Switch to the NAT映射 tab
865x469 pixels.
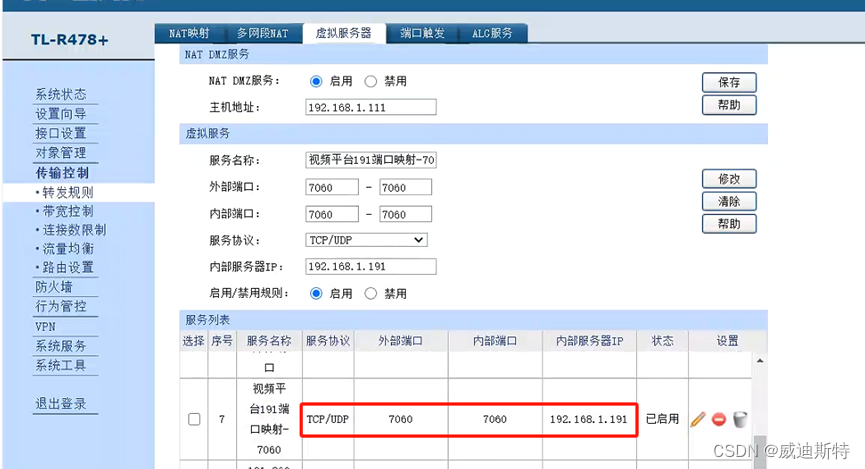click(189, 33)
